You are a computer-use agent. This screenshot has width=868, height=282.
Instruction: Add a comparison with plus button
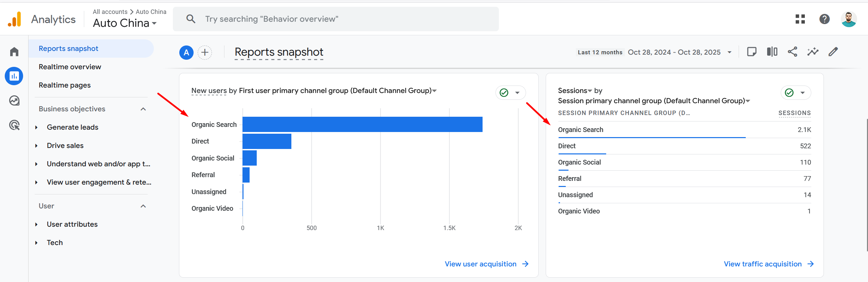click(205, 53)
